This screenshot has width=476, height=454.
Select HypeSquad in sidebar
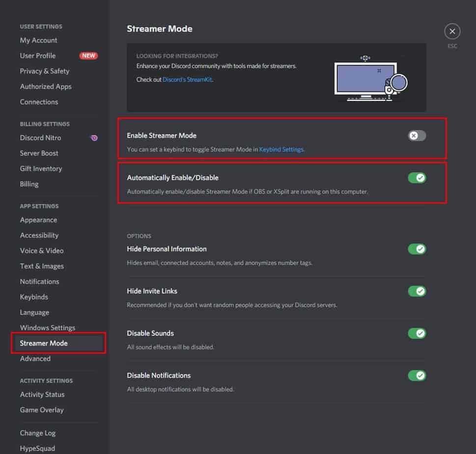coord(37,449)
